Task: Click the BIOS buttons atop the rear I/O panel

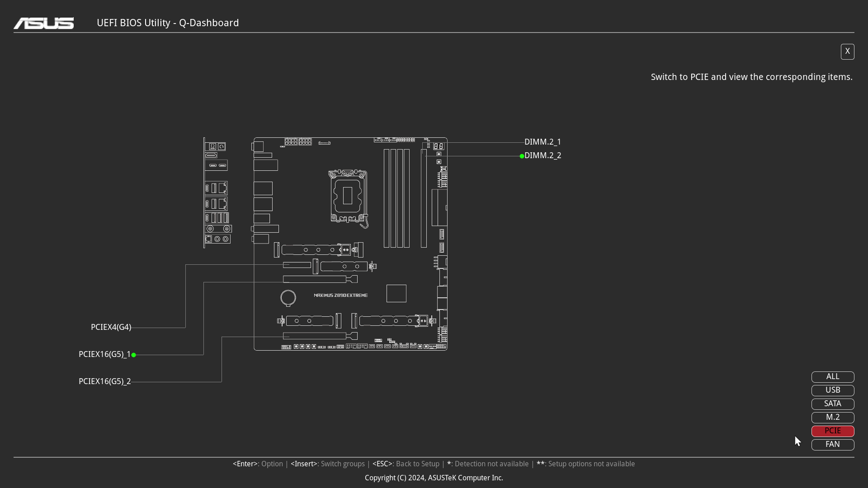Action: (215, 147)
